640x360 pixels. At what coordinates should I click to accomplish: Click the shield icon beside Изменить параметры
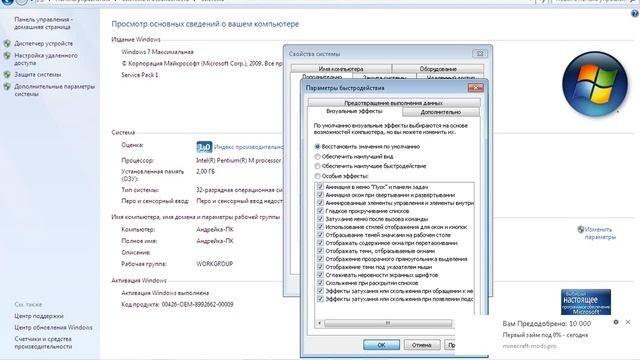pyautogui.click(x=581, y=229)
